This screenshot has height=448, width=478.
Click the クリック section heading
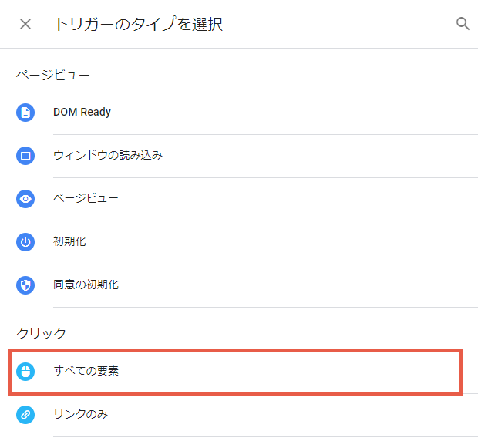(x=41, y=333)
